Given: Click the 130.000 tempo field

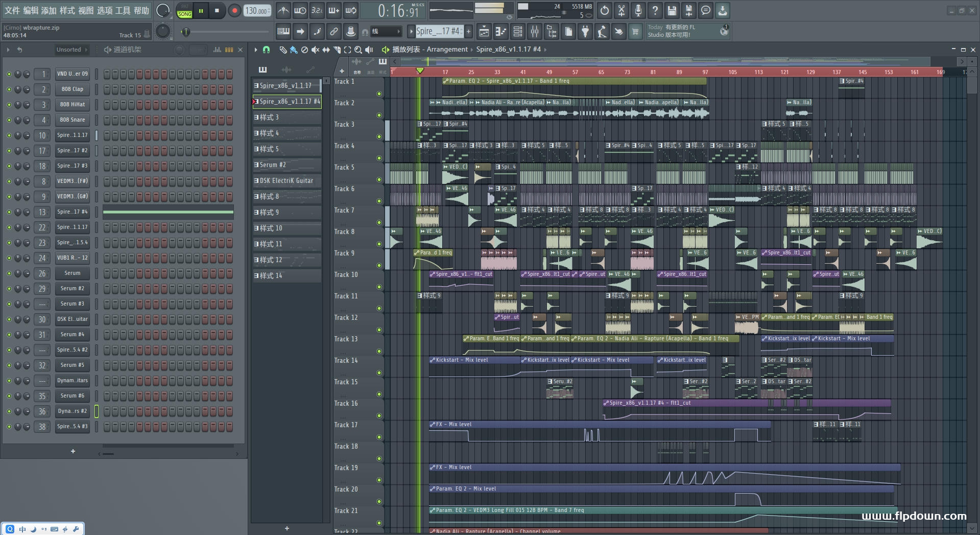Looking at the screenshot, I should (257, 11).
